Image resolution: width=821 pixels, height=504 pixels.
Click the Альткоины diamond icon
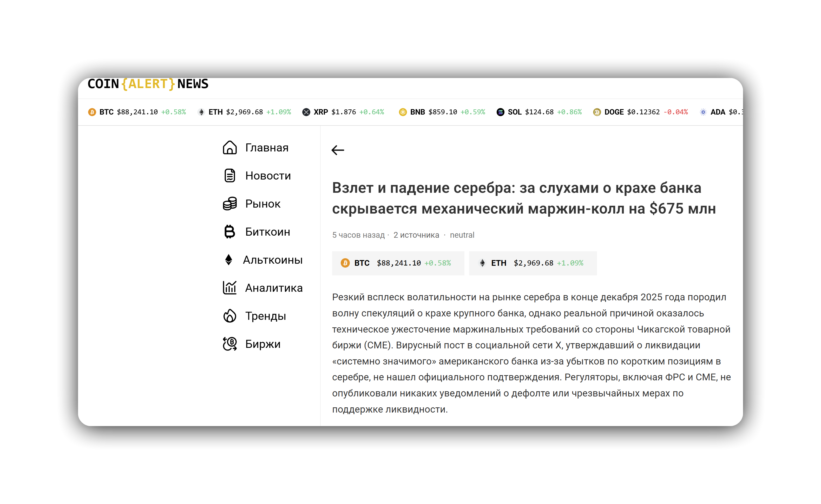click(228, 260)
